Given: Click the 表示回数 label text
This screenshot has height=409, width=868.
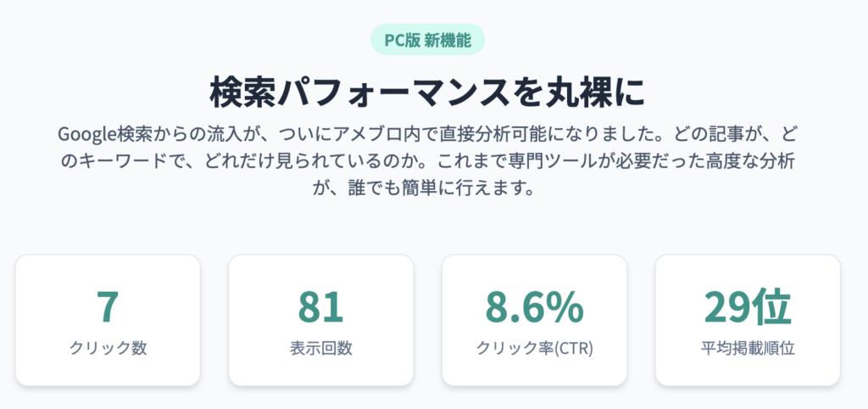Looking at the screenshot, I should 321,348.
